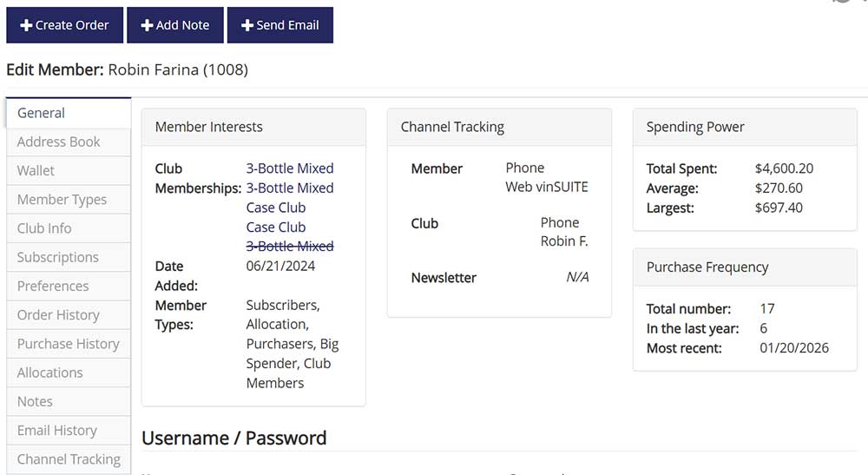
Task: Open the struck-through 3-Bottle Mixed membership
Action: pos(290,247)
